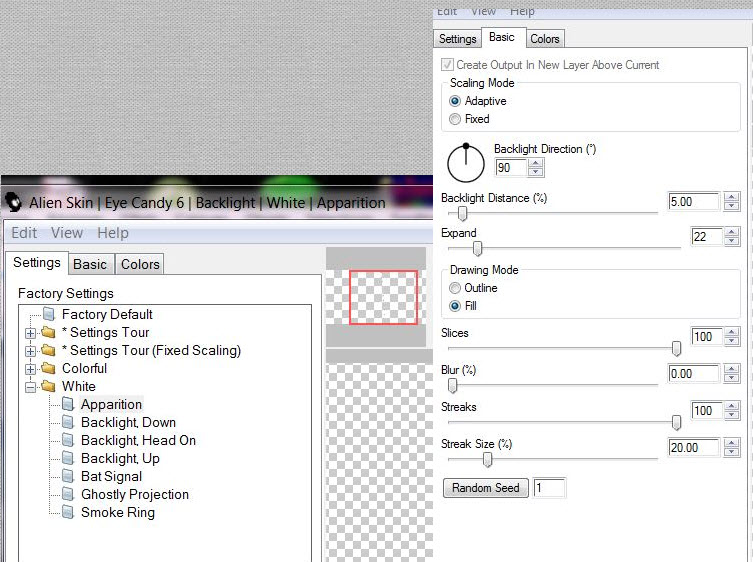Image resolution: width=753 pixels, height=562 pixels.
Task: Click the Expand value stepper arrows
Action: pos(731,236)
